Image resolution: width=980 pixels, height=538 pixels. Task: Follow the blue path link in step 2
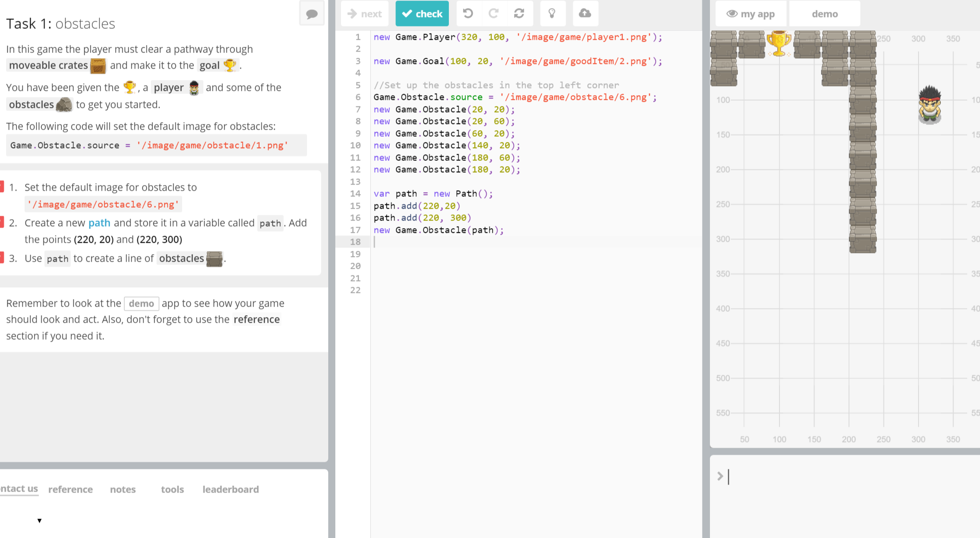point(99,223)
